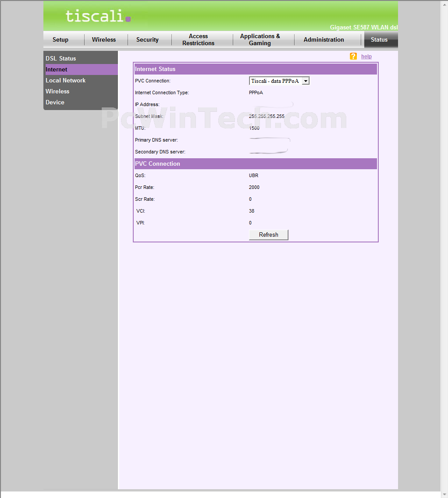Click the Tiscali - data PPPoA combo box
Image resolution: width=448 pixels, height=498 pixels.
(x=279, y=81)
